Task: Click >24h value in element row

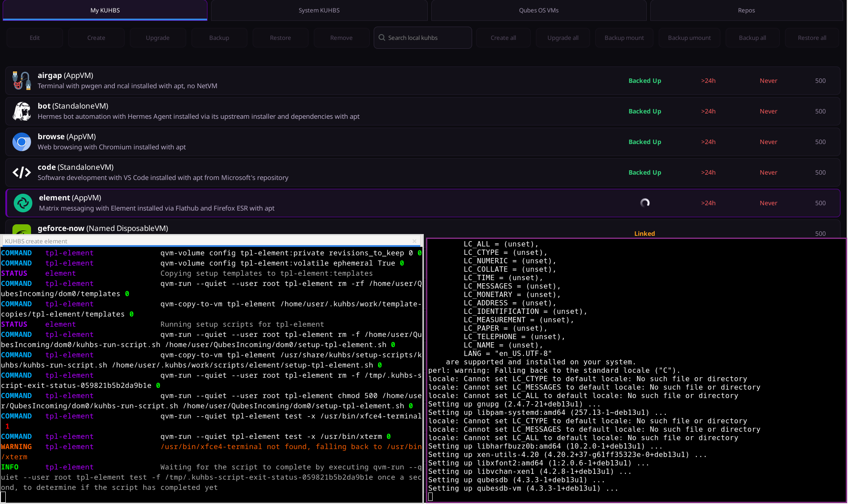Action: click(708, 203)
